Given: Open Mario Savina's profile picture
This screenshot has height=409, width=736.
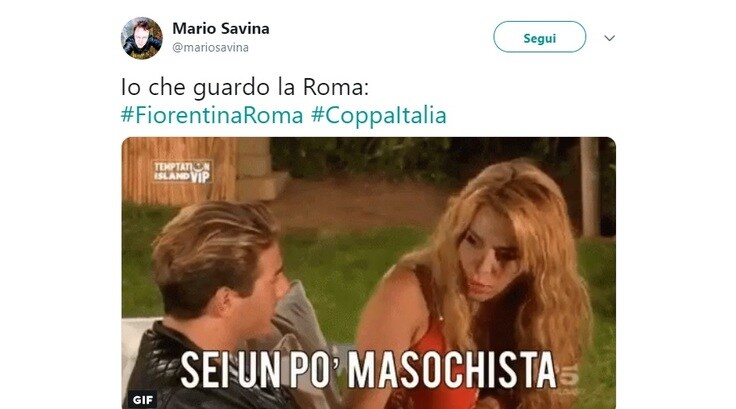Looking at the screenshot, I should (x=142, y=38).
